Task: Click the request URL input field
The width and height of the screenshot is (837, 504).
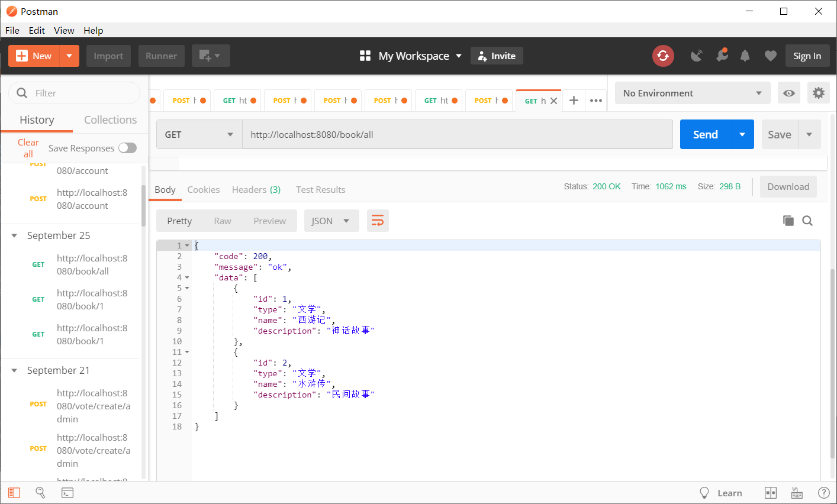Action: (457, 134)
